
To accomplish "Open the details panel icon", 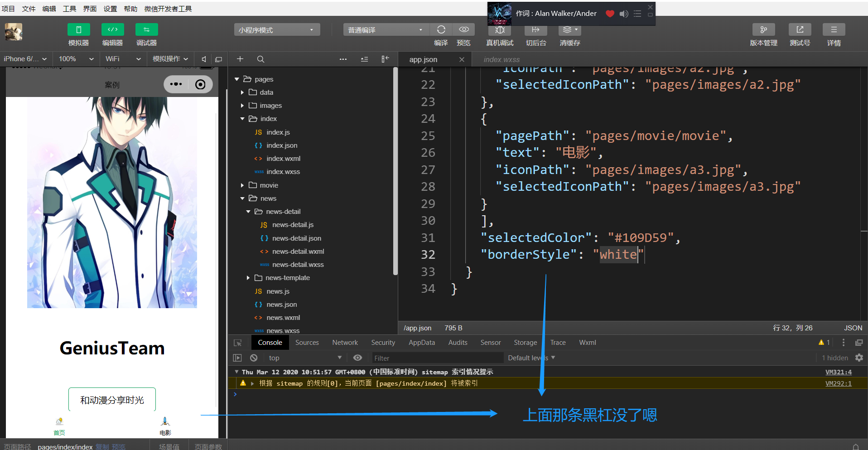I will [834, 30].
